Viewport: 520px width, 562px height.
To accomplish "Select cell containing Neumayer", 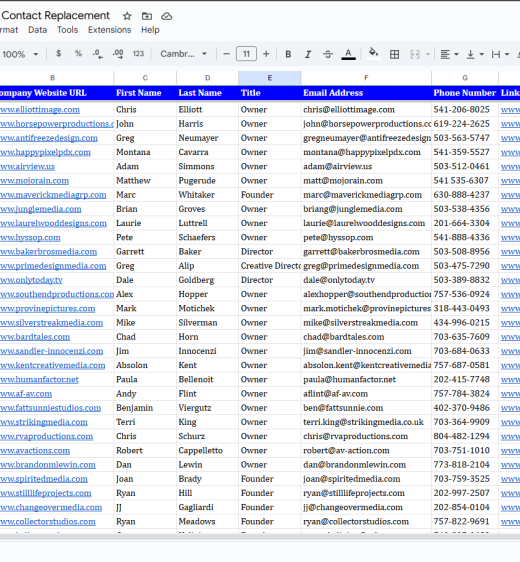I will pyautogui.click(x=207, y=138).
